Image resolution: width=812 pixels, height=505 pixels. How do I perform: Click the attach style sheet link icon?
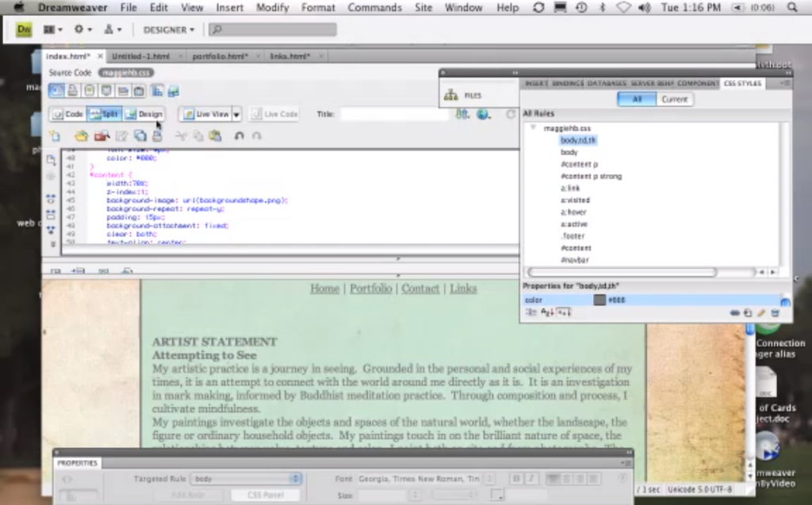(x=734, y=313)
